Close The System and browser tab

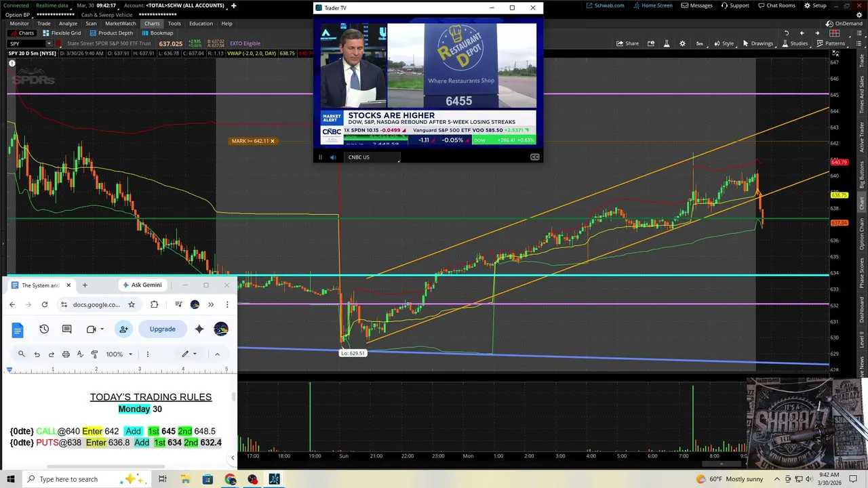[x=68, y=285]
